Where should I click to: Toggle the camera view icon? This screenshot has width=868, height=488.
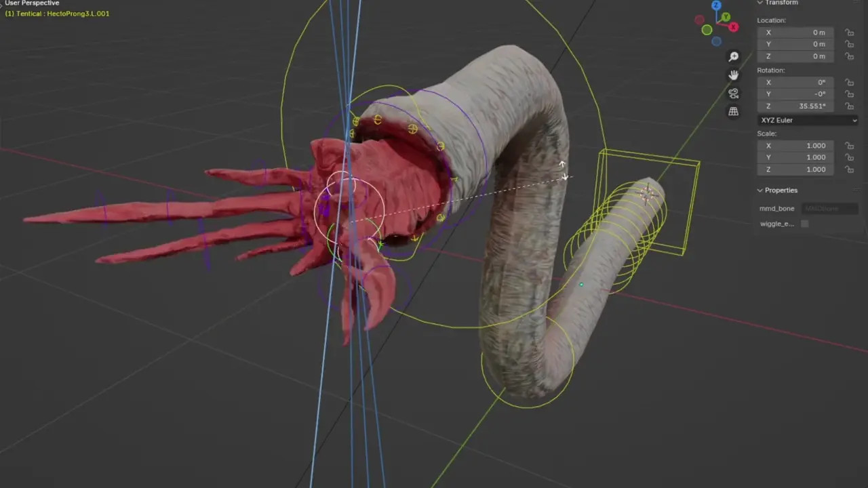coord(733,94)
